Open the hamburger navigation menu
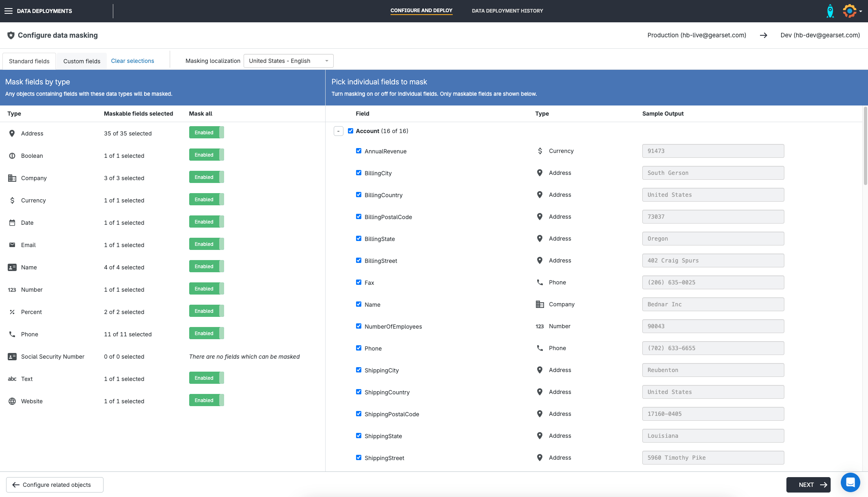 tap(9, 11)
